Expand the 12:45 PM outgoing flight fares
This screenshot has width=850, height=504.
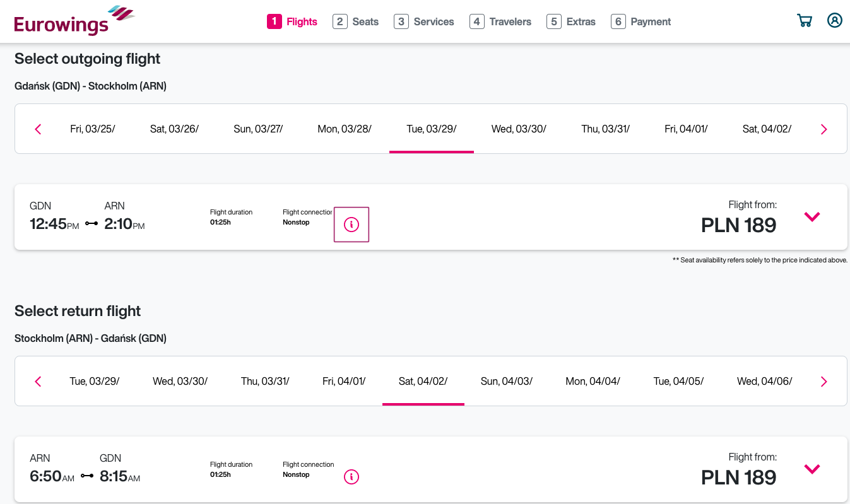tap(812, 216)
